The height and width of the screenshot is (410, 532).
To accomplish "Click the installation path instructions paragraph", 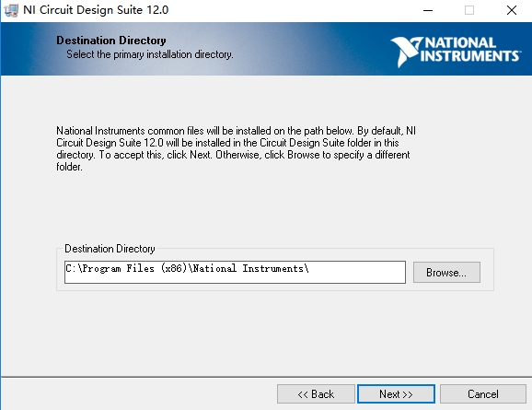I will (237, 148).
